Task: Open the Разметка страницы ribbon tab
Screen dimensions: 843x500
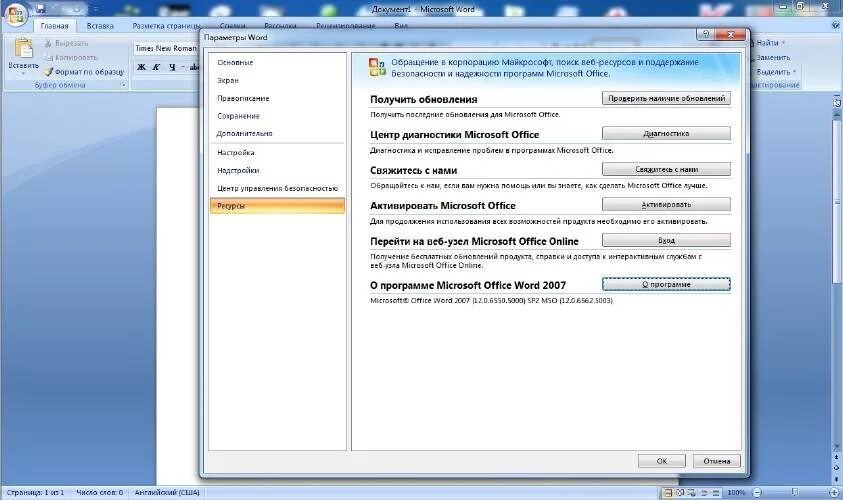Action: coord(167,26)
